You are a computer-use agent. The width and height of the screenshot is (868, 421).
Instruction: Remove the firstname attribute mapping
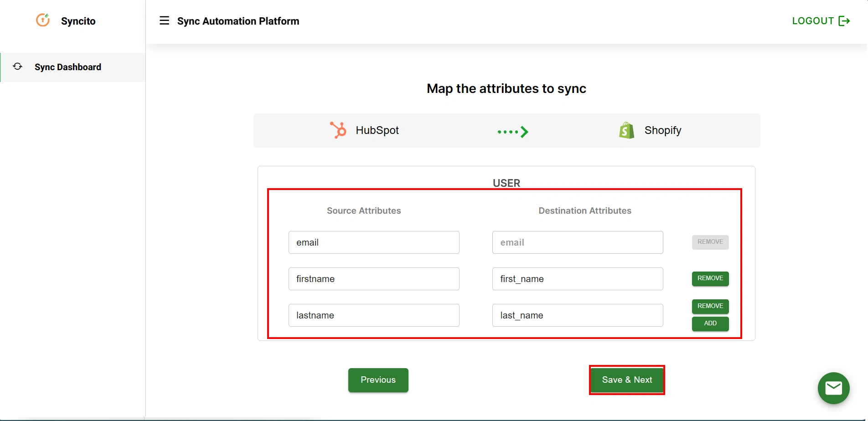[x=709, y=278]
